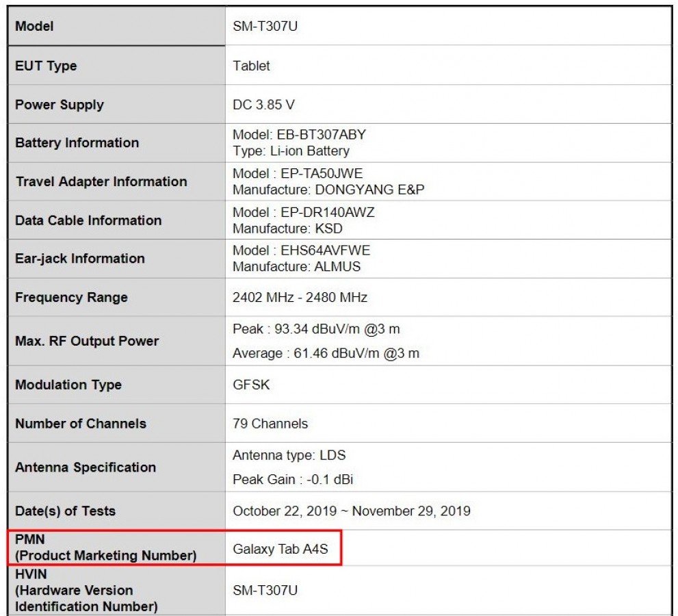Select the GFSK modulation type value
Screen dimensions: 678x616
[x=251, y=385]
